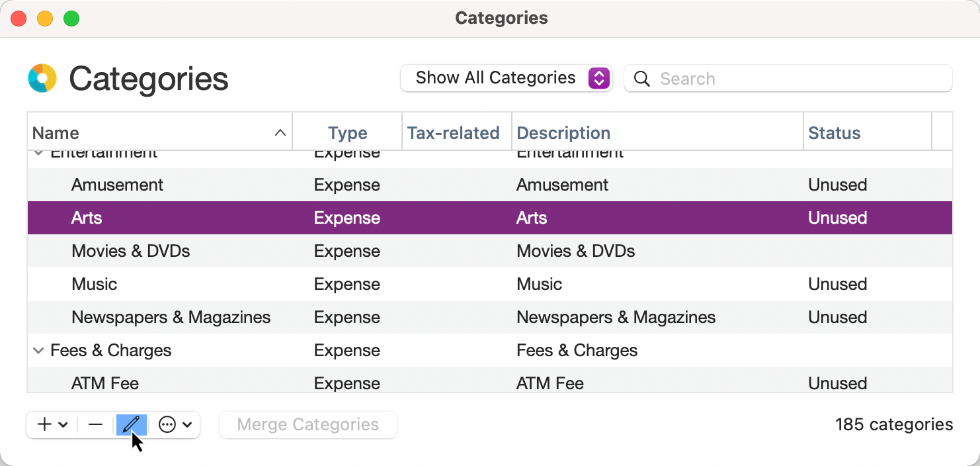Select the Music category row
Viewport: 980px width, 466px height.
[95, 284]
